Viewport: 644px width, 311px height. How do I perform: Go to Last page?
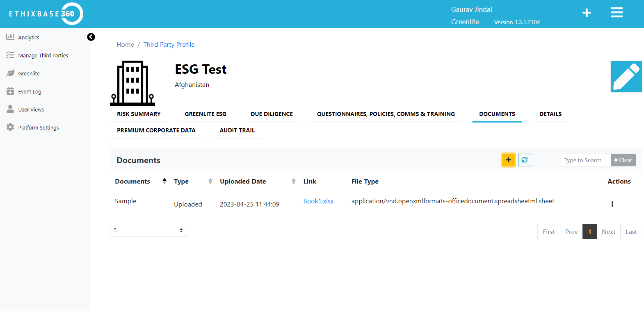631,232
